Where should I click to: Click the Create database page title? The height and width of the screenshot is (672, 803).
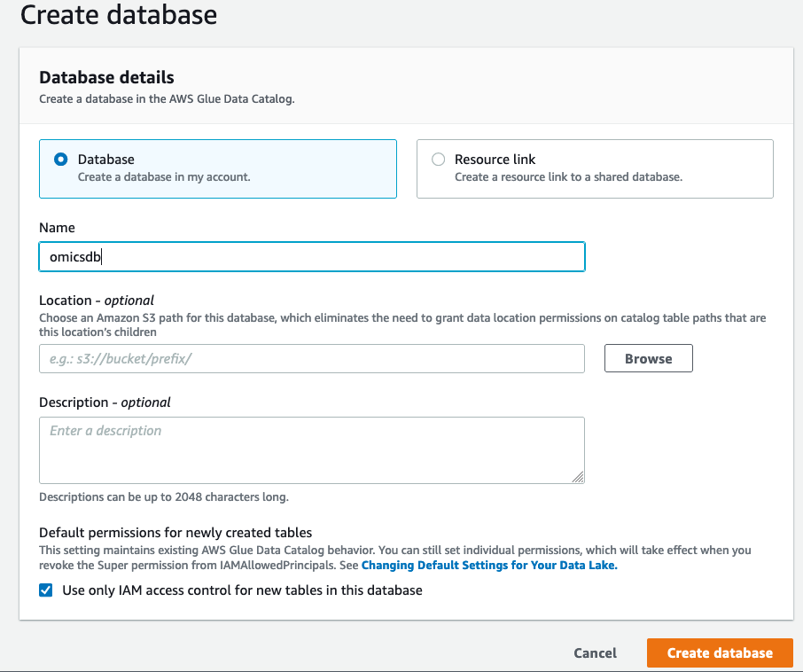[x=118, y=14]
